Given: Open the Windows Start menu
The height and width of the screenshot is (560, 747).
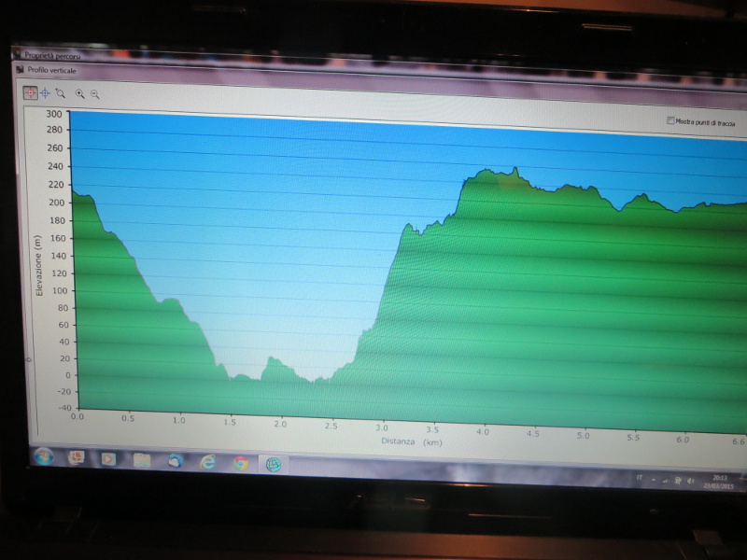Looking at the screenshot, I should click(43, 457).
